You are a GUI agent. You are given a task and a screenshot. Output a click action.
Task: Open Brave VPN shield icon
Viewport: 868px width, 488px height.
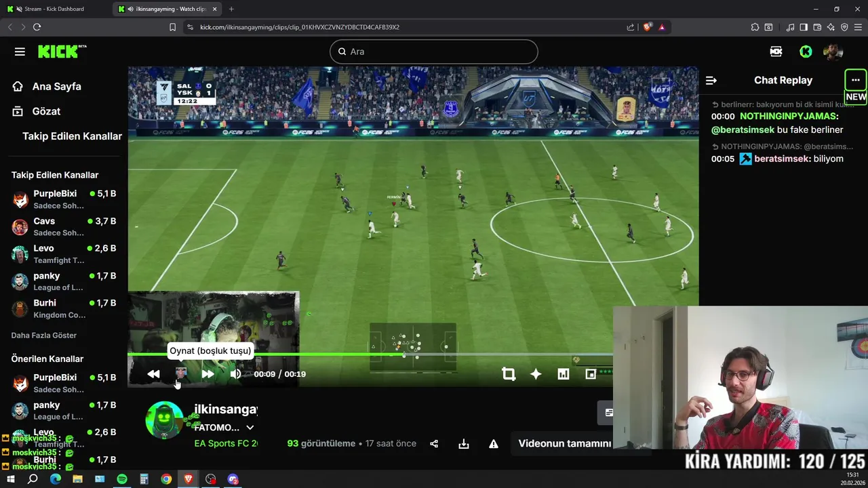844,27
